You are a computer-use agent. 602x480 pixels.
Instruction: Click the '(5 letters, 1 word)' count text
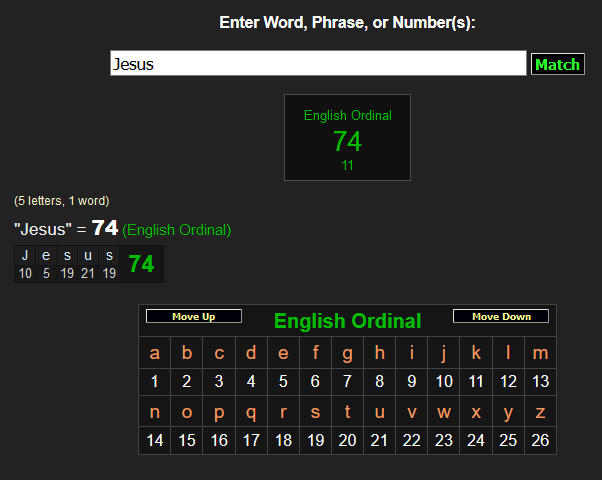coord(62,201)
